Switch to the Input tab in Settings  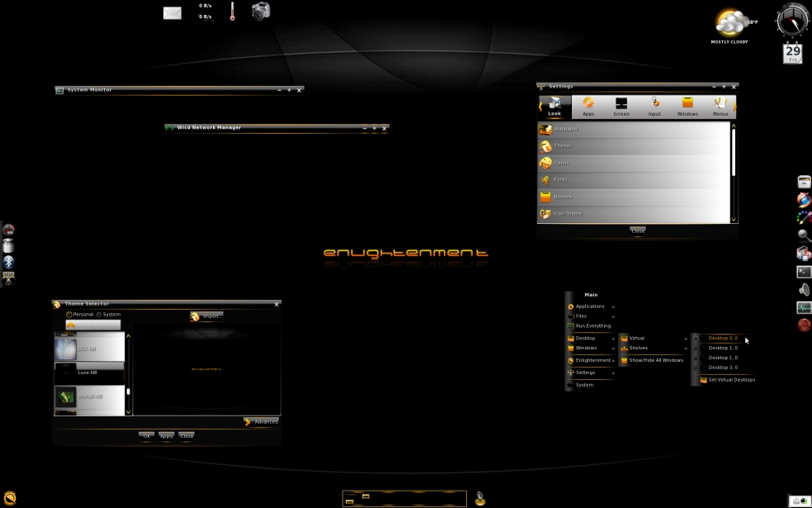click(654, 107)
